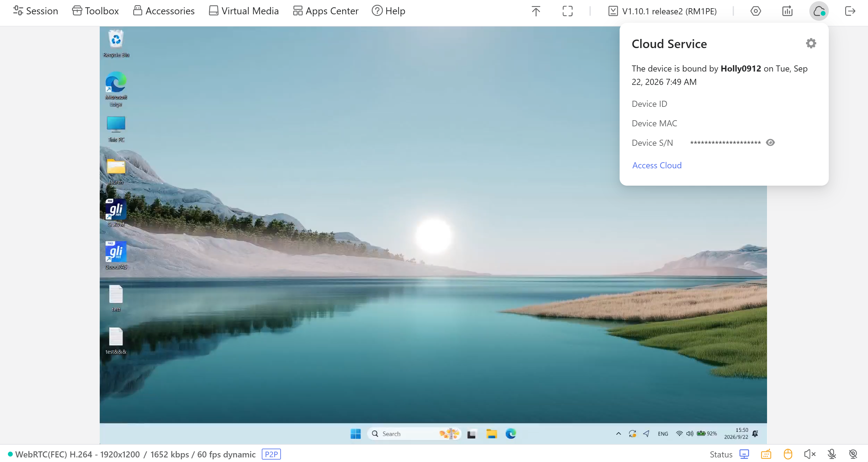Open the Accessories menu
The image size is (868, 462).
click(164, 11)
